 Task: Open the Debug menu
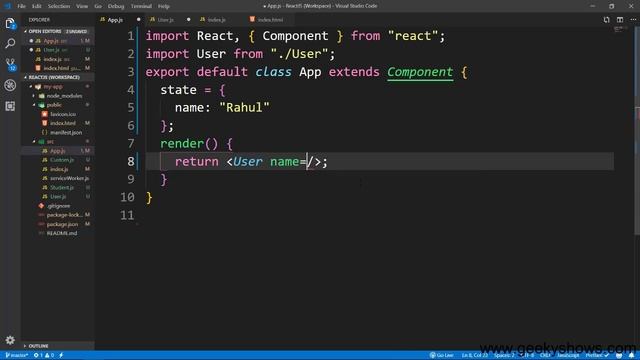pyautogui.click(x=116, y=6)
